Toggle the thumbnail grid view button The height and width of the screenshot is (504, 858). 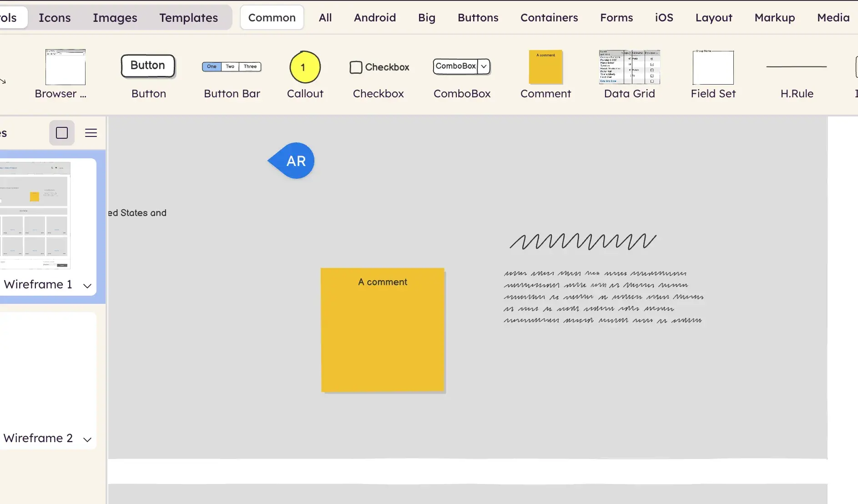pos(62,133)
